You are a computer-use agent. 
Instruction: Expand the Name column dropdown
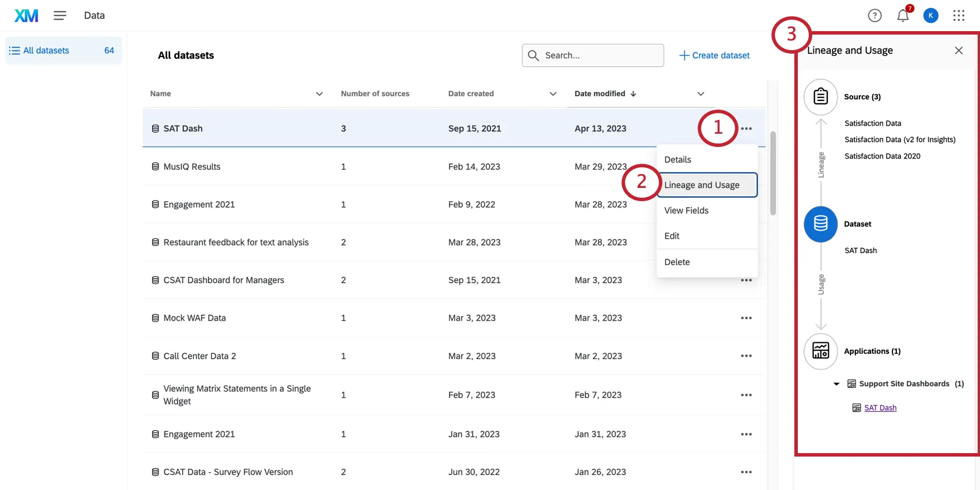tap(319, 94)
